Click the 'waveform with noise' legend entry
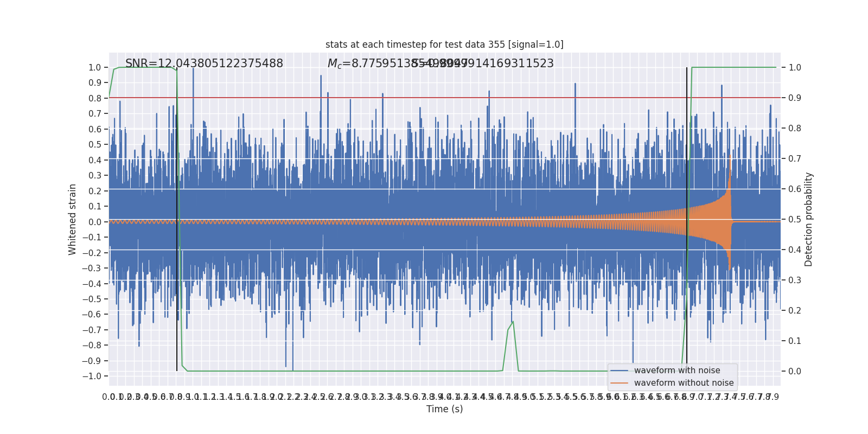 click(677, 371)
